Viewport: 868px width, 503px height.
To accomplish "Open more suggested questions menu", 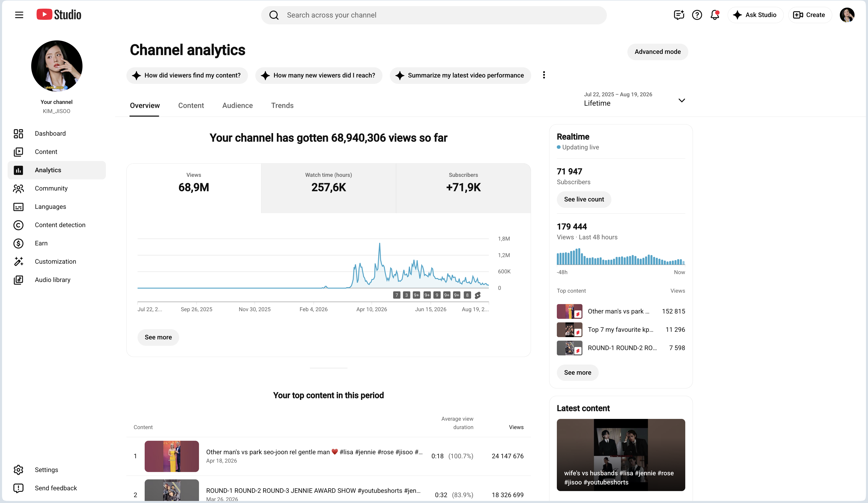I will 544,75.
